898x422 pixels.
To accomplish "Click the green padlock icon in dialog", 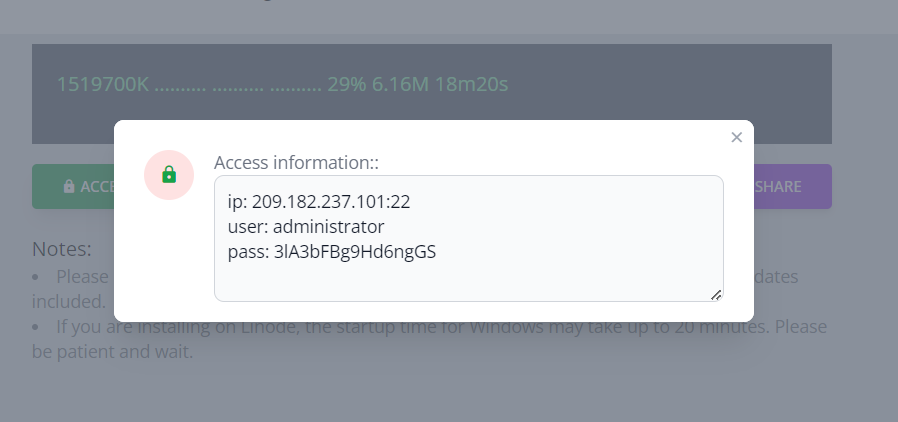I will (169, 175).
